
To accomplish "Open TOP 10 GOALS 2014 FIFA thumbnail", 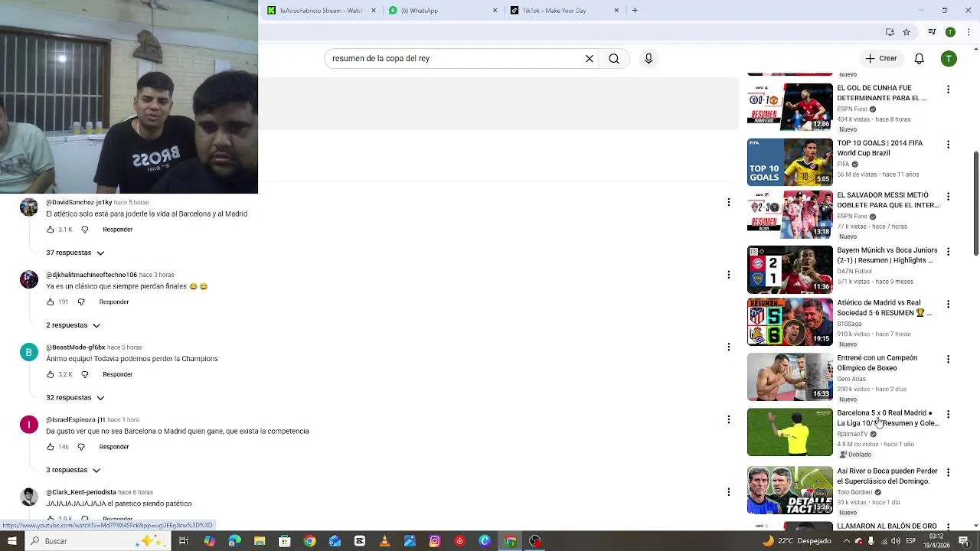I will 789,162.
